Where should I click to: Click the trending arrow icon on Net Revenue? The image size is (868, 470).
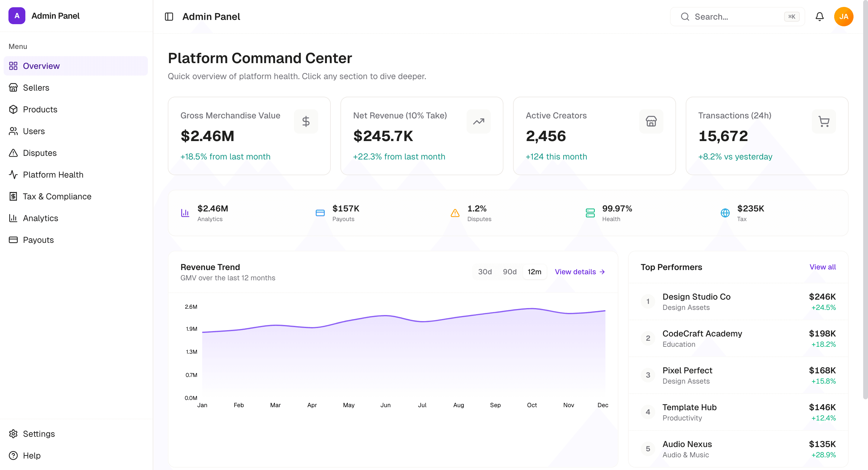tap(478, 121)
